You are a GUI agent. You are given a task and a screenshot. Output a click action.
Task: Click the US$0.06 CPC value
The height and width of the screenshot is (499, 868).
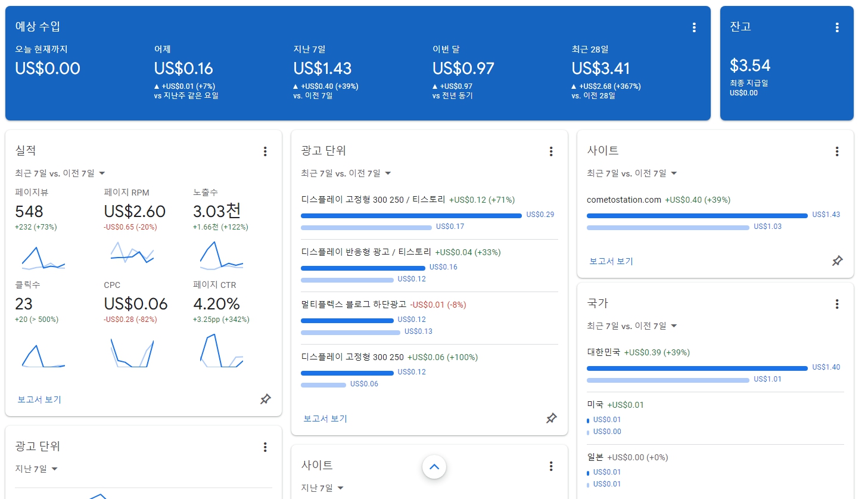(136, 304)
